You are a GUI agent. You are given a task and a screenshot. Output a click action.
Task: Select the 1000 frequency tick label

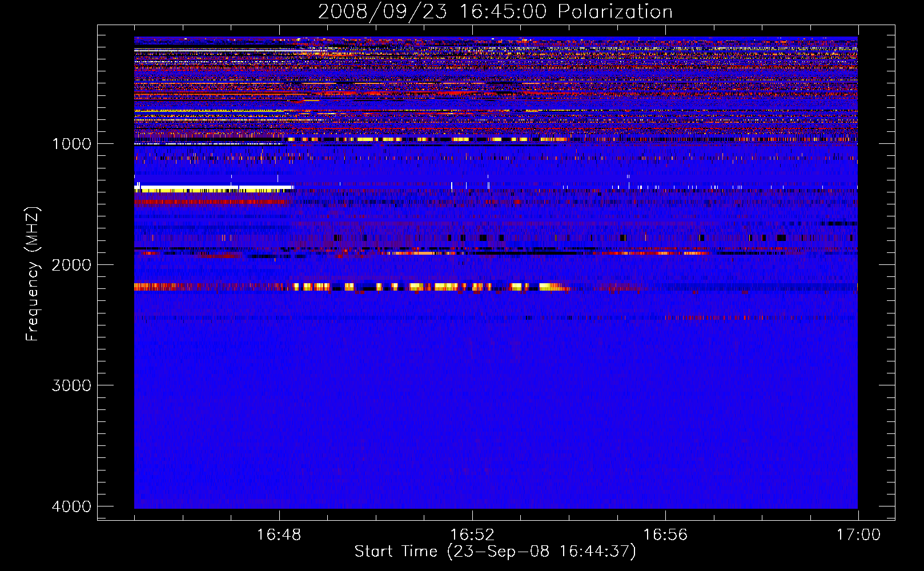[72, 143]
